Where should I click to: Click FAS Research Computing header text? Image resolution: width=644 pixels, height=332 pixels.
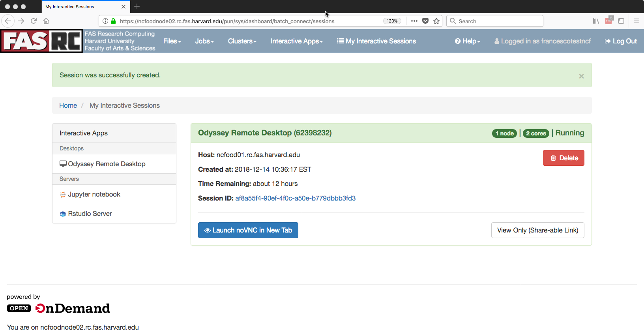pyautogui.click(x=120, y=34)
